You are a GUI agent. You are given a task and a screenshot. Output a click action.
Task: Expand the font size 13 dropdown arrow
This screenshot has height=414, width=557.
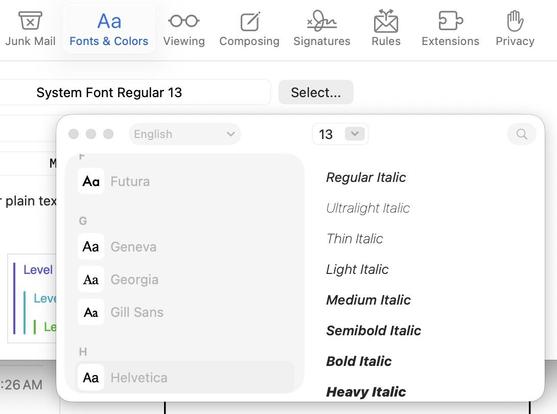[355, 134]
